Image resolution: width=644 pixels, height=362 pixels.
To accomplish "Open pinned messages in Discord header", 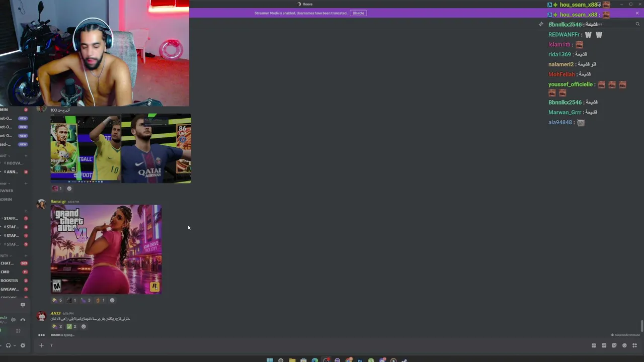I will (x=541, y=24).
